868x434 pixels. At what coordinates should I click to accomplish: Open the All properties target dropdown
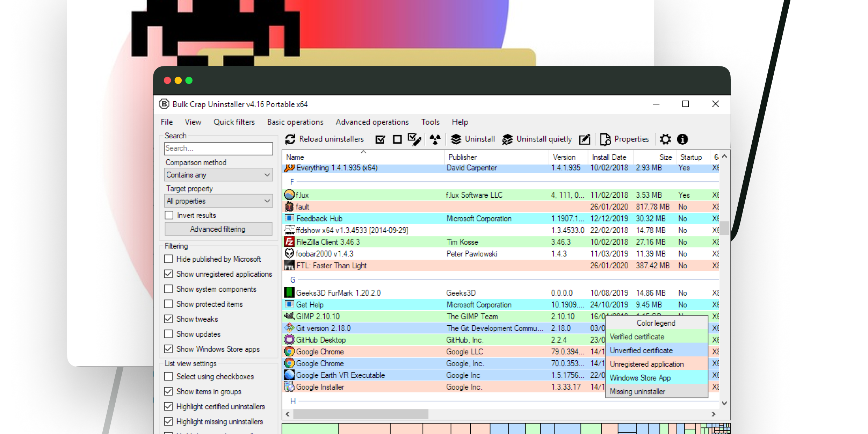pyautogui.click(x=218, y=201)
